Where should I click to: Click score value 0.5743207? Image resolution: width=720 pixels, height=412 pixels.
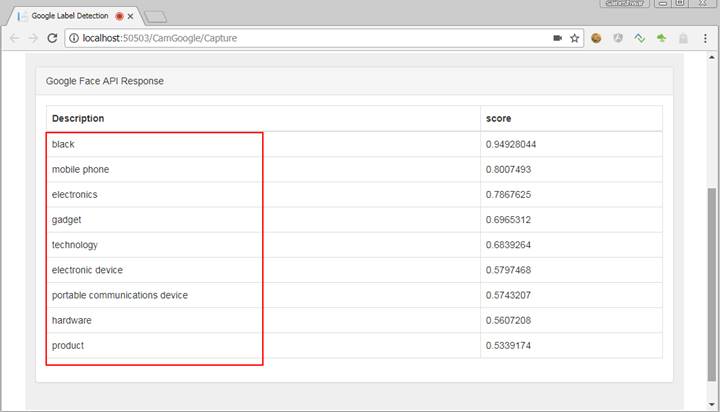(x=508, y=295)
